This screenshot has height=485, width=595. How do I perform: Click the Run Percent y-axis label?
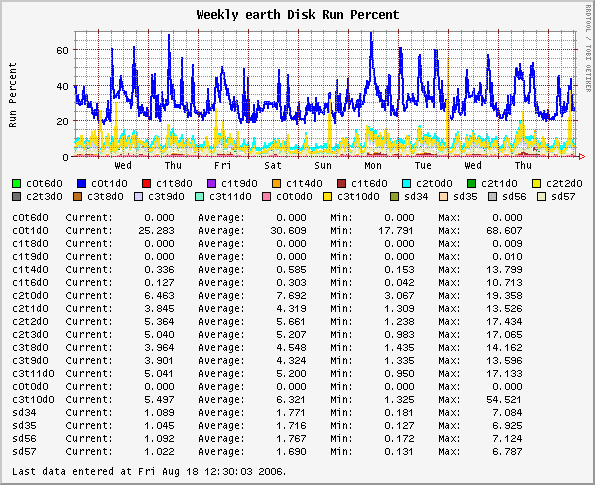click(x=13, y=95)
